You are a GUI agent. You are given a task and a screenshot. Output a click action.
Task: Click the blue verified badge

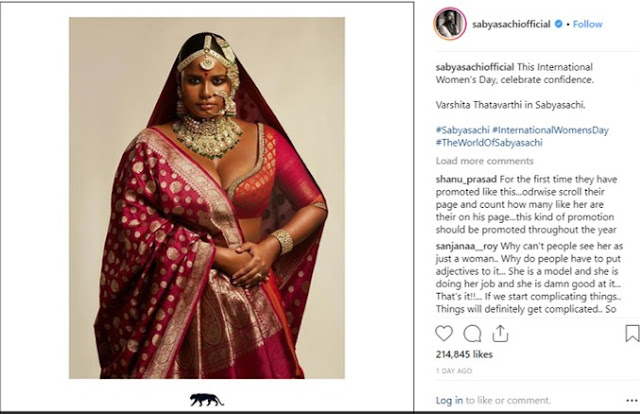click(562, 24)
